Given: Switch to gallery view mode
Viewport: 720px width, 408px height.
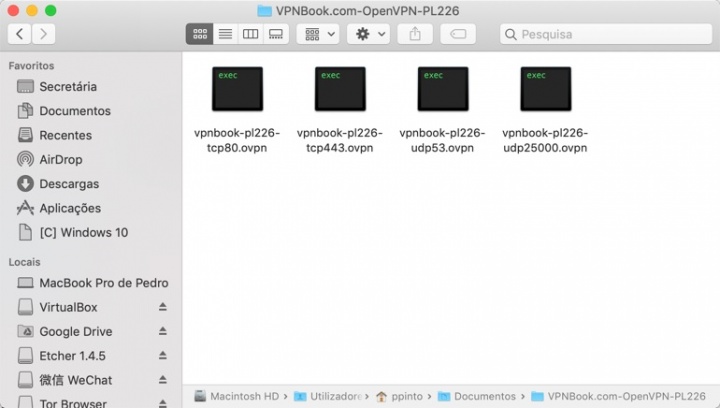Looking at the screenshot, I should (276, 34).
